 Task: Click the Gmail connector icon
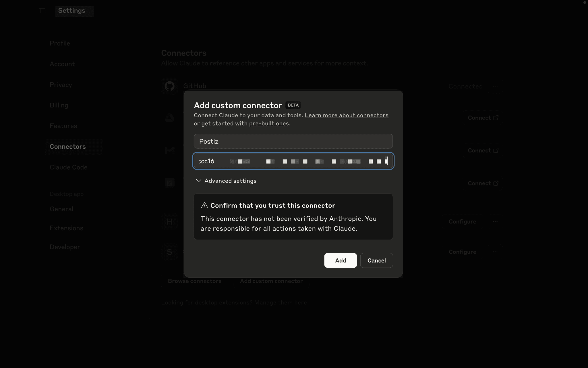pos(170,150)
